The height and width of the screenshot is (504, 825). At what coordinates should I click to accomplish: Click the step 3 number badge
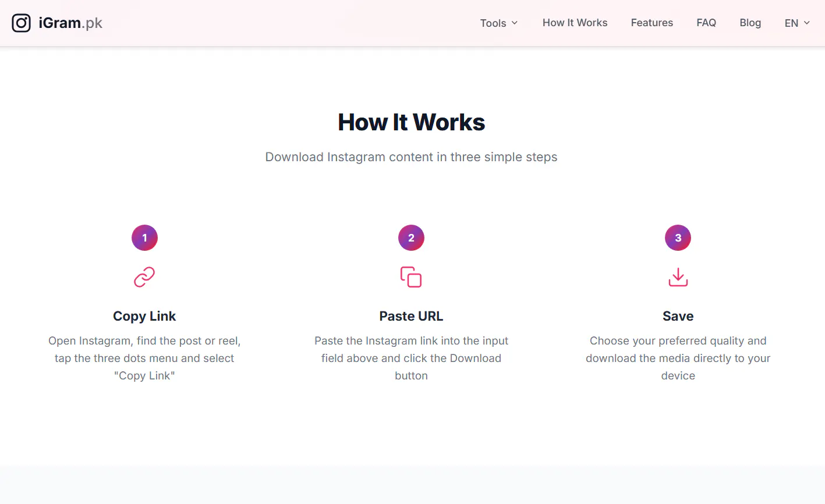click(x=678, y=237)
